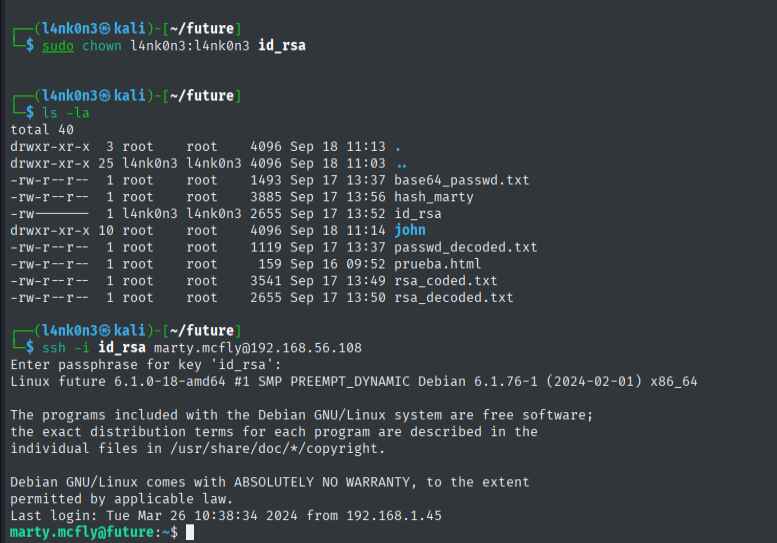Click id_rsa in the ls listing row

418,214
